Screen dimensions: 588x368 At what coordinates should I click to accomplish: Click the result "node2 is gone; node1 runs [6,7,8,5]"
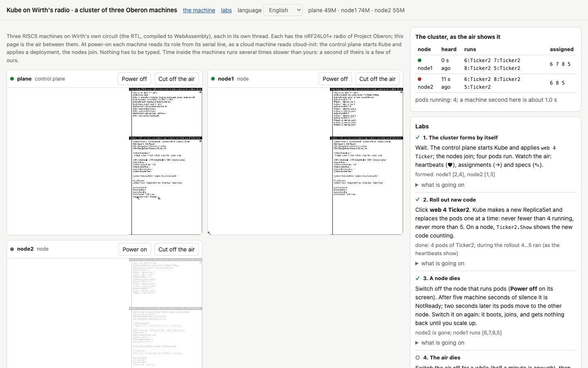coord(459,332)
